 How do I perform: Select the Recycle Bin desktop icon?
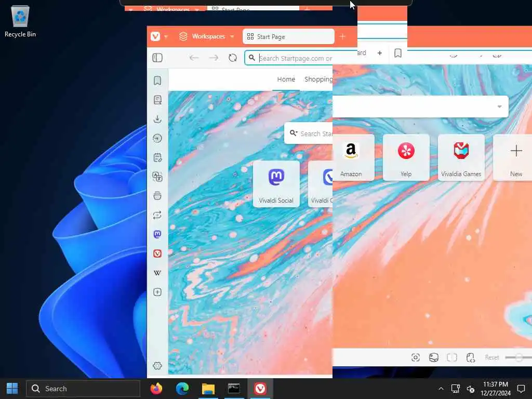click(x=20, y=21)
